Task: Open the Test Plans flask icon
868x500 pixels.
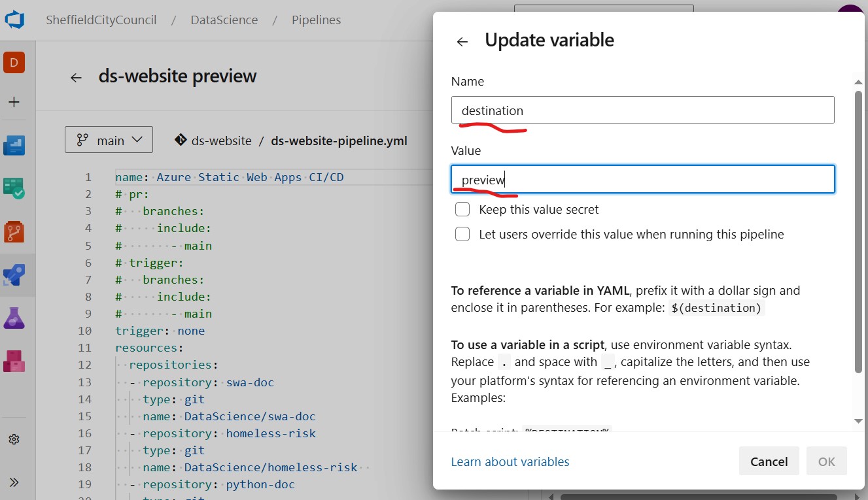Action: [x=14, y=318]
